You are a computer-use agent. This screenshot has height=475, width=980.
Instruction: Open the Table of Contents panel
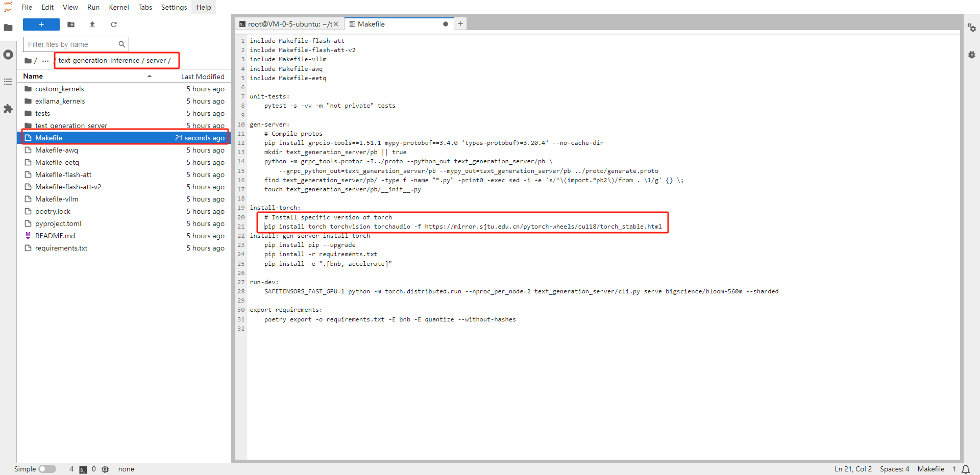[8, 82]
